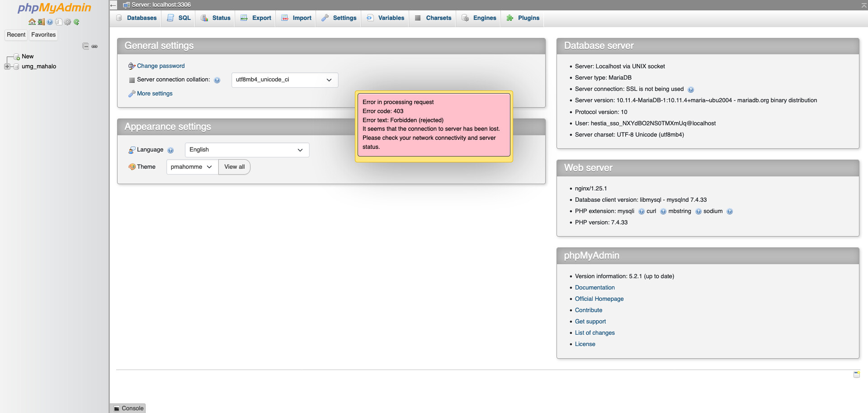Viewport: 868px width, 413px height.
Task: Open the License link
Action: pyautogui.click(x=585, y=344)
